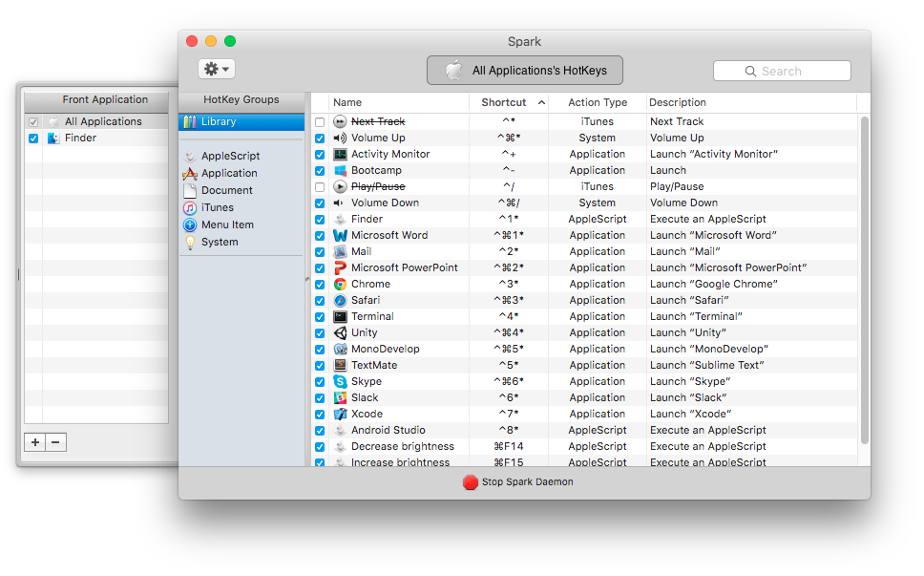Click the plus button to add application
Screen dimensions: 924x576
[35, 442]
